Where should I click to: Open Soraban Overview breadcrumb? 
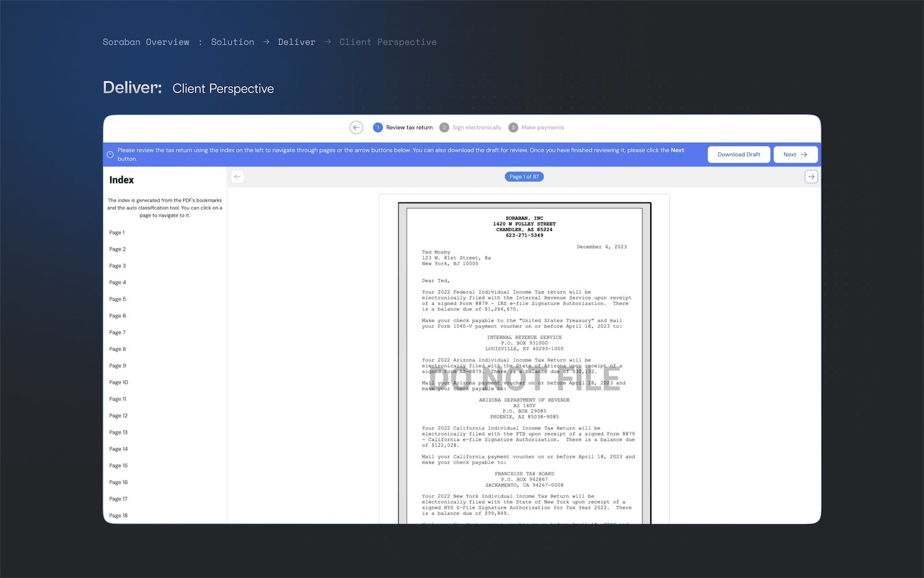tap(146, 42)
